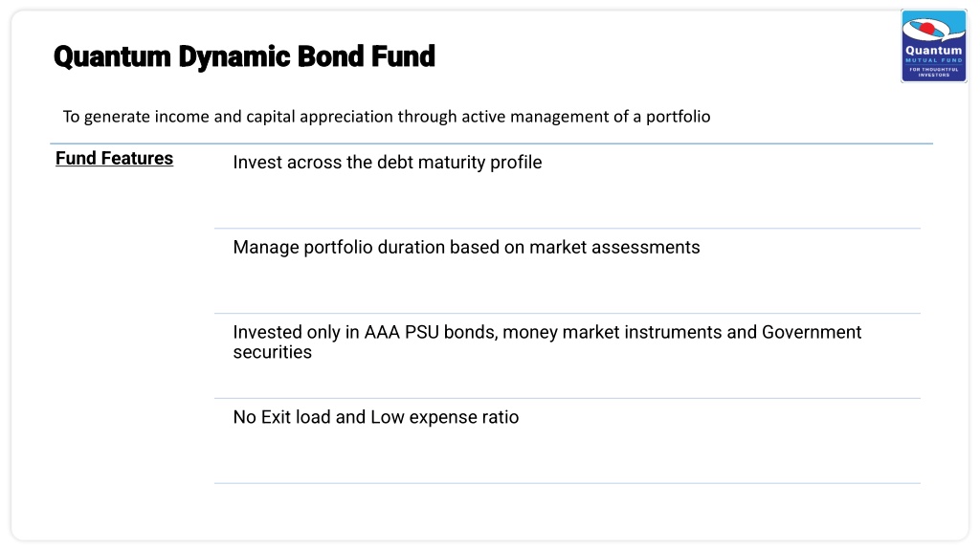Click the word "securities" on the wrapped line
Screen dimensions: 980x551
click(273, 352)
